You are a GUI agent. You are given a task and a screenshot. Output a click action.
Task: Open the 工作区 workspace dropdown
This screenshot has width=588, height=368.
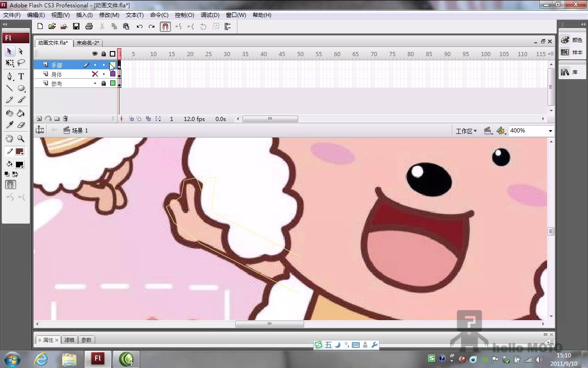pos(466,131)
